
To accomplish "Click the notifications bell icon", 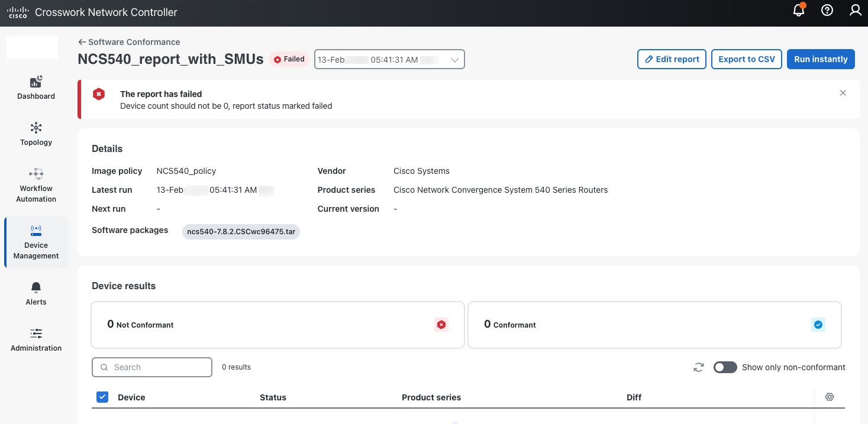I will (x=798, y=10).
